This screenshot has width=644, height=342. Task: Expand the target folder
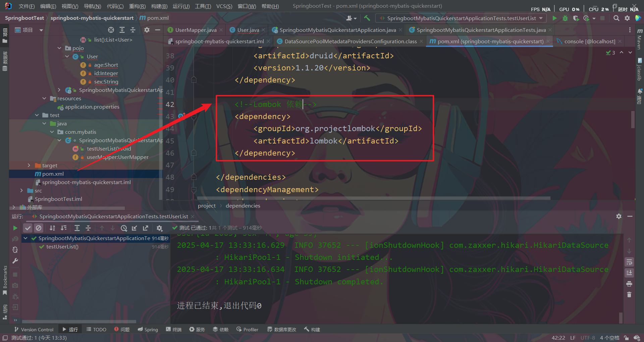coord(29,166)
